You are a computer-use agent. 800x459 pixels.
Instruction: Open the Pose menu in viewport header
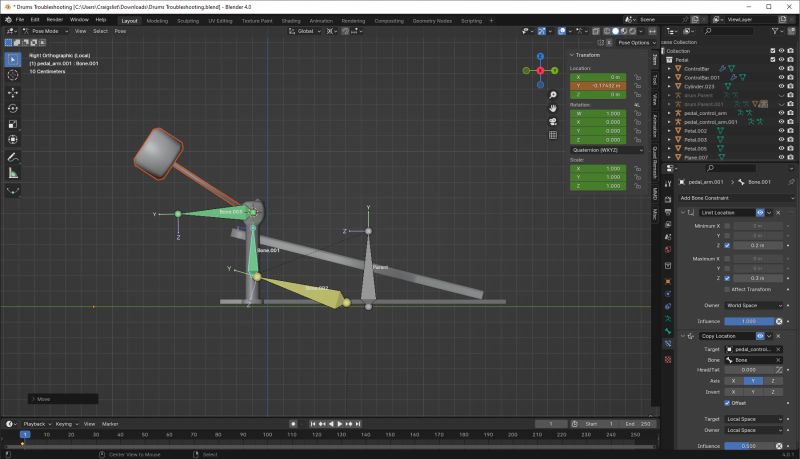point(120,31)
